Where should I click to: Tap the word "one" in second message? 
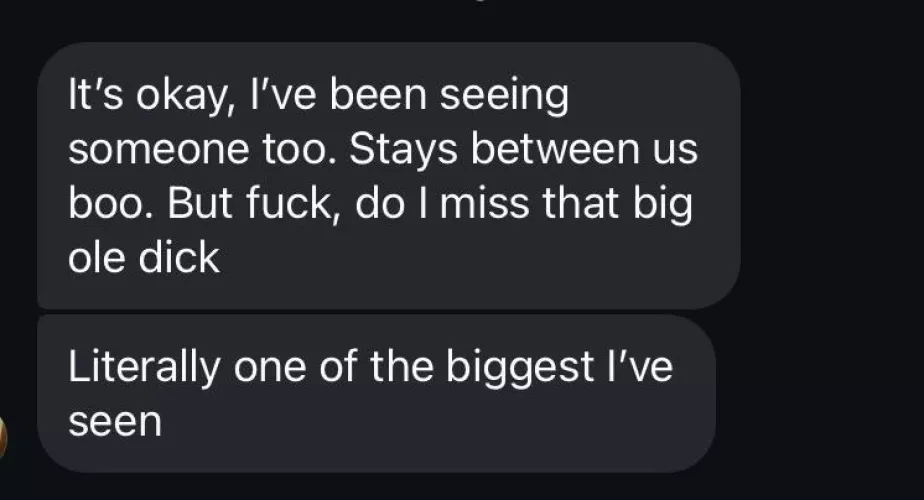tap(270, 367)
